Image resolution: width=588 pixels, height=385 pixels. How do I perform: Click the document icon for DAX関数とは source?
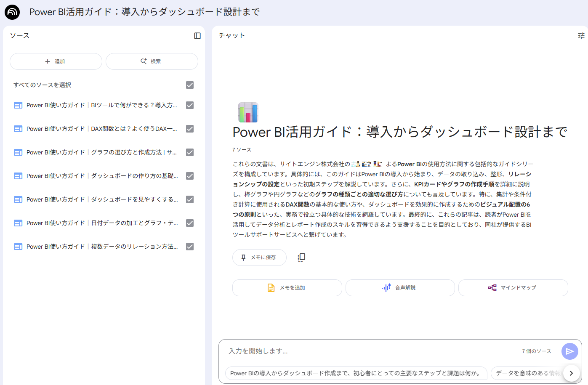[x=18, y=129]
